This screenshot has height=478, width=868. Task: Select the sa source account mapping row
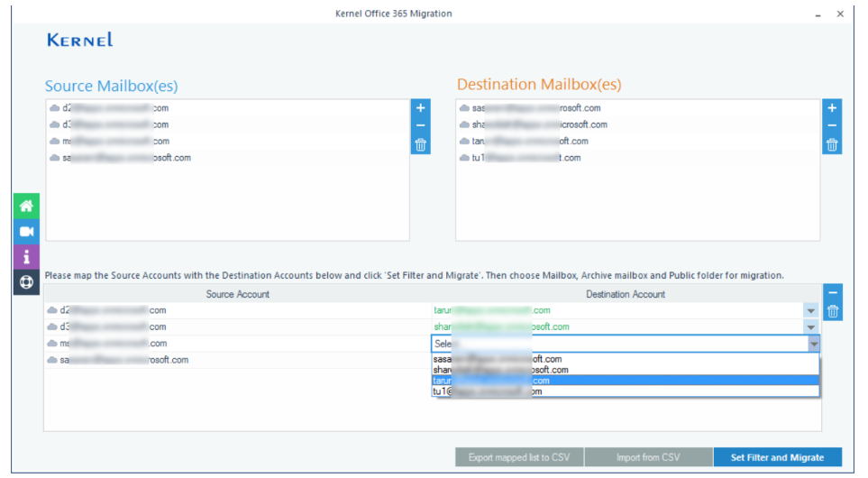click(237, 360)
